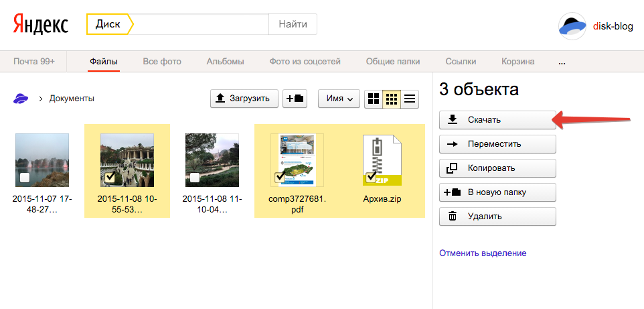Open the Имя sort dropdown
The height and width of the screenshot is (309, 644).
(339, 99)
